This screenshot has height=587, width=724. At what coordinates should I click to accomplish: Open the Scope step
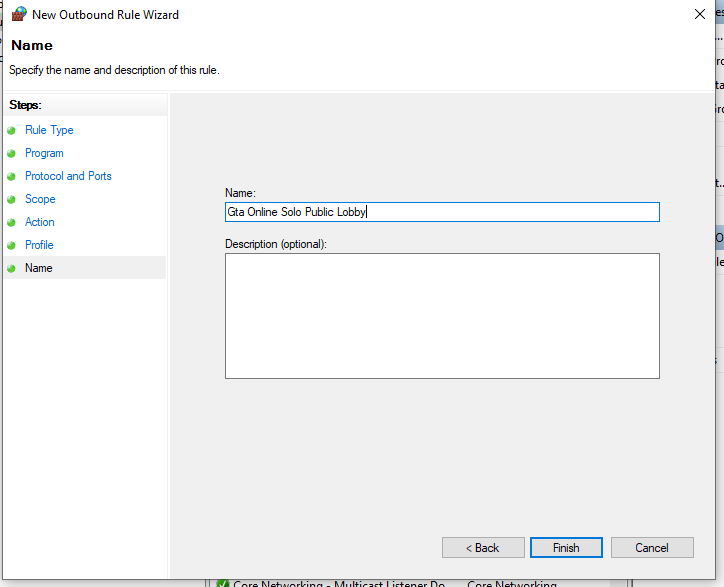coord(40,199)
